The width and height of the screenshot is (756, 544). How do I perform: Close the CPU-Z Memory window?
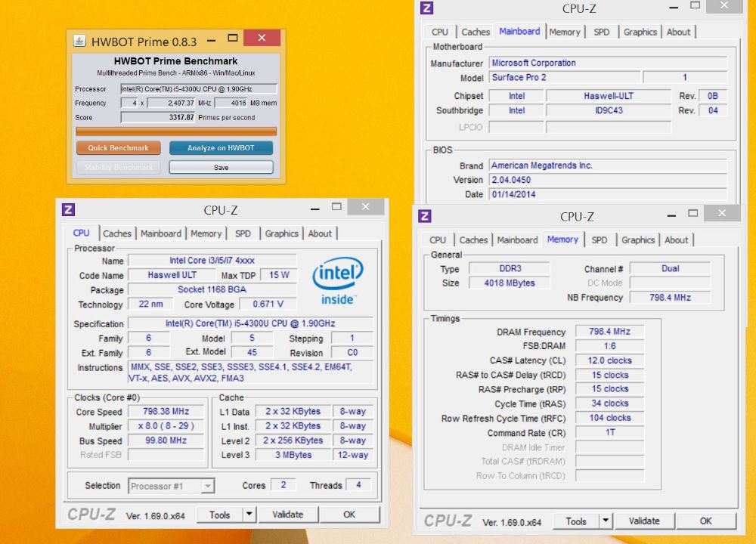[722, 213]
